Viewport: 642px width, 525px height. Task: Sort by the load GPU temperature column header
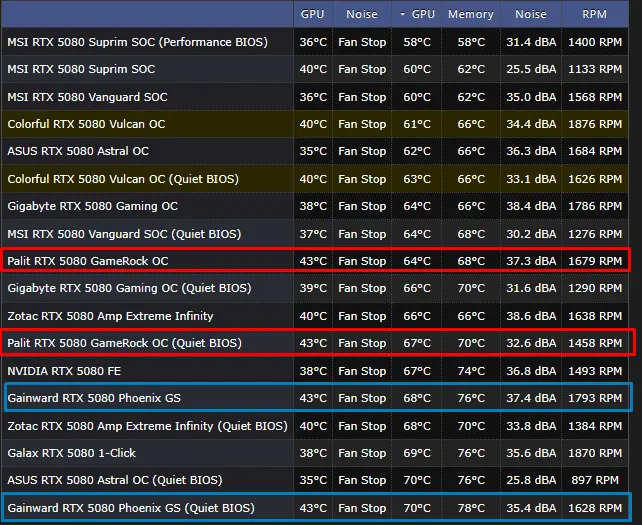[x=417, y=14]
